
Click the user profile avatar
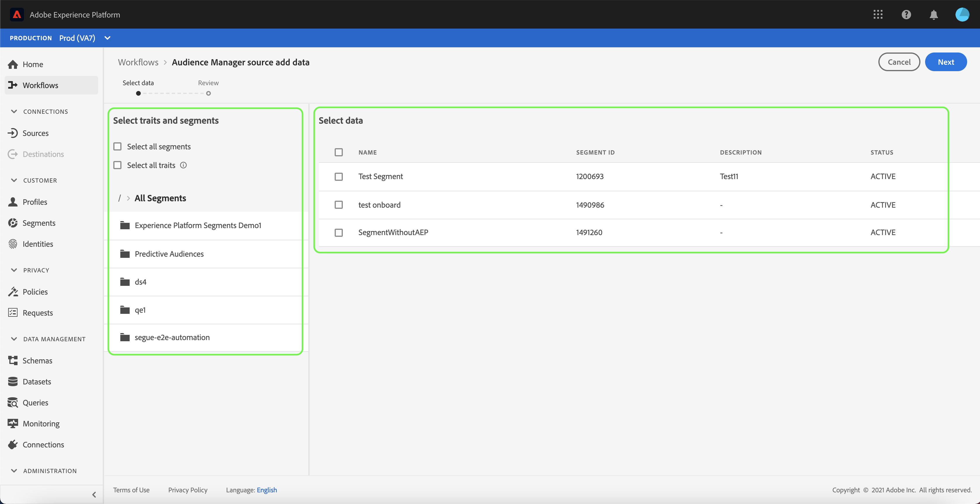coord(962,15)
